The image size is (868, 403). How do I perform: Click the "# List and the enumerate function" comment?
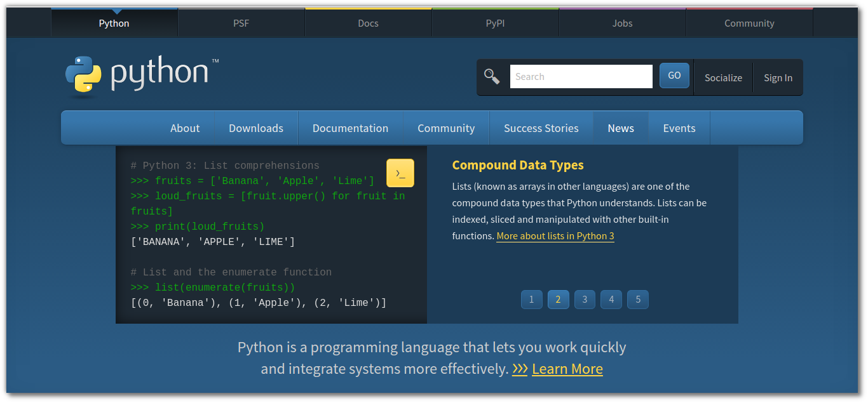coord(231,272)
